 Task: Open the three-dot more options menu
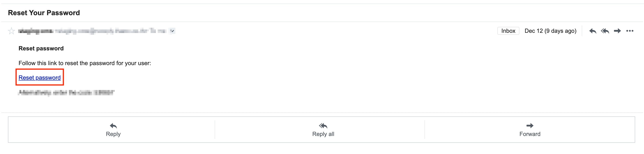(630, 31)
